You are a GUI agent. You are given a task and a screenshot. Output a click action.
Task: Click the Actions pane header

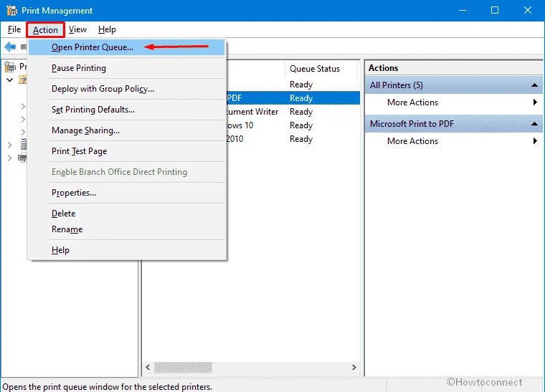(454, 68)
